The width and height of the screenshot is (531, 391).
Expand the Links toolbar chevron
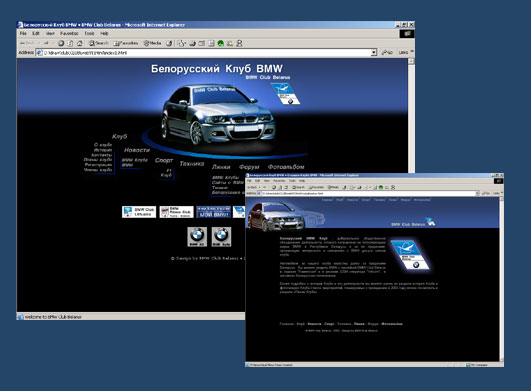[412, 52]
